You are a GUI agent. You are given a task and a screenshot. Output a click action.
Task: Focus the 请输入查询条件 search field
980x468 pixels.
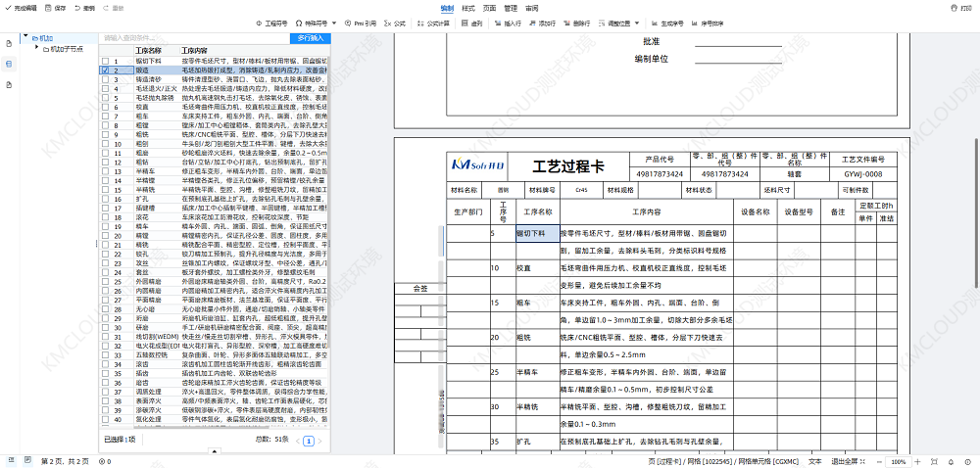pos(194,38)
